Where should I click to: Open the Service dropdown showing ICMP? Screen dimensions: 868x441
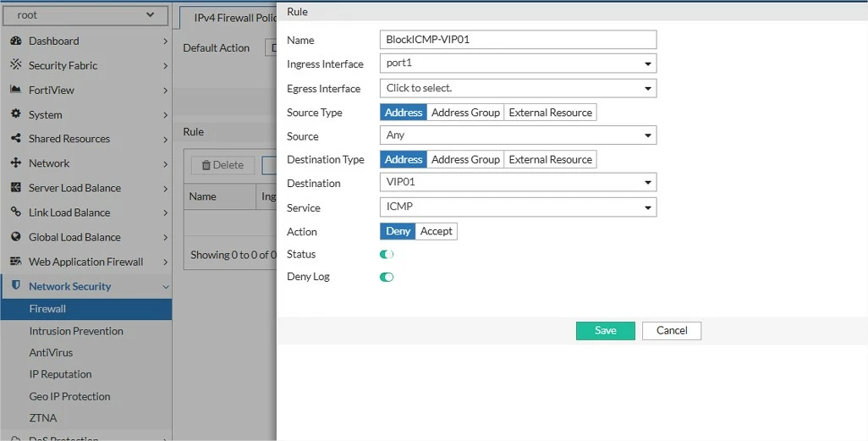[518, 207]
